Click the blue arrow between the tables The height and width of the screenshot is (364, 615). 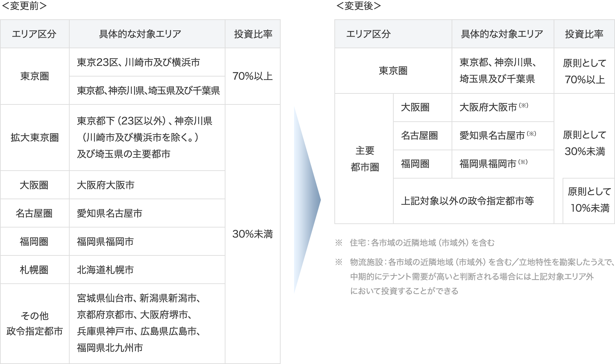point(307,200)
